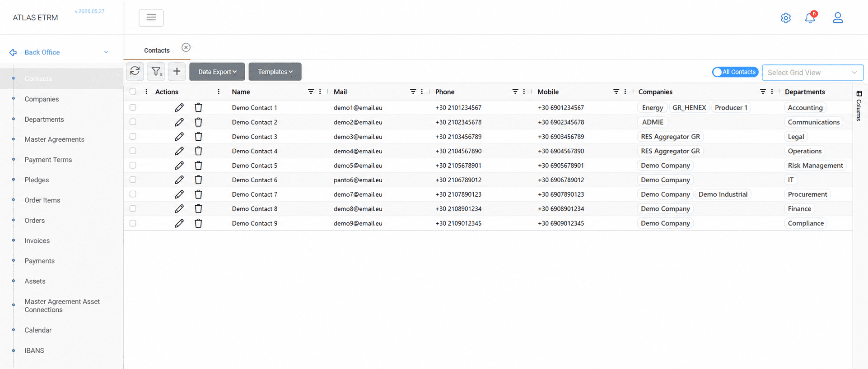This screenshot has height=369, width=868.
Task: Open Payment Terms in the sidebar
Action: [x=48, y=160]
